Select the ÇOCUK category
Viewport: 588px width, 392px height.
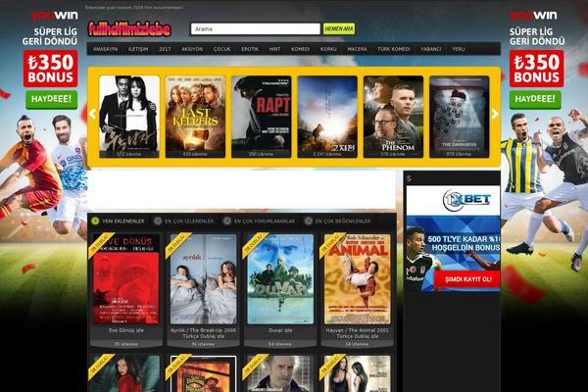222,49
